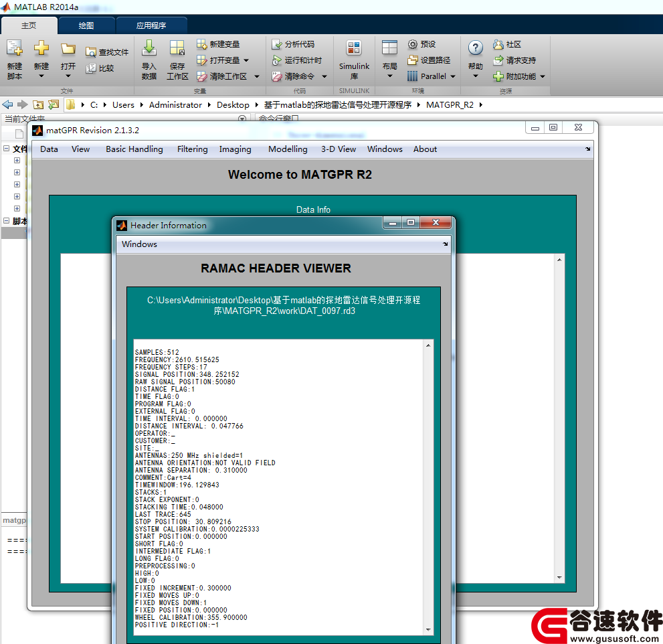Viewport: 663px width, 644px height.
Task: Click the browse for folder icon
Action: tap(54, 104)
